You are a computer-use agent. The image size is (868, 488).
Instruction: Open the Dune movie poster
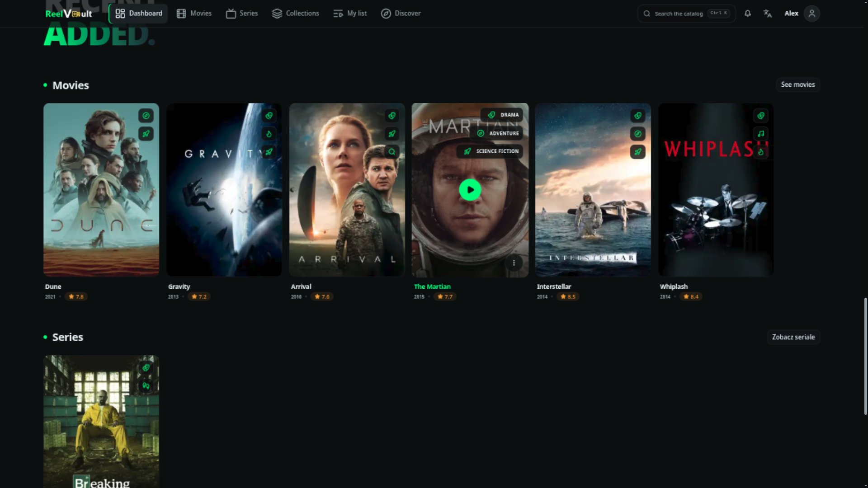[x=101, y=190]
